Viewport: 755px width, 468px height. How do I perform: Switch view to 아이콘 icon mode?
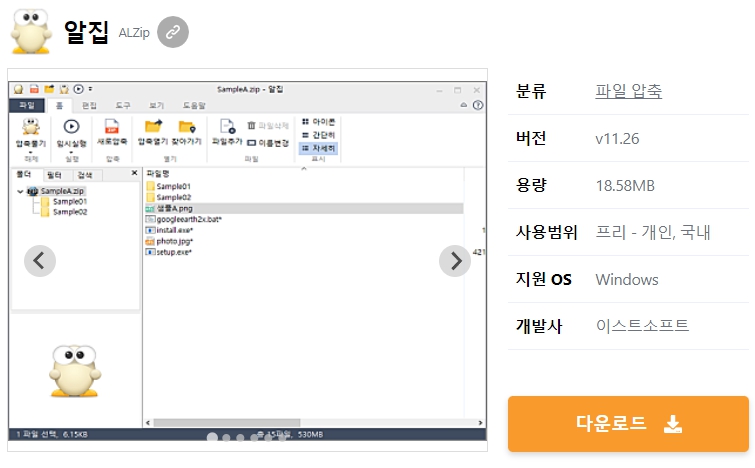318,122
